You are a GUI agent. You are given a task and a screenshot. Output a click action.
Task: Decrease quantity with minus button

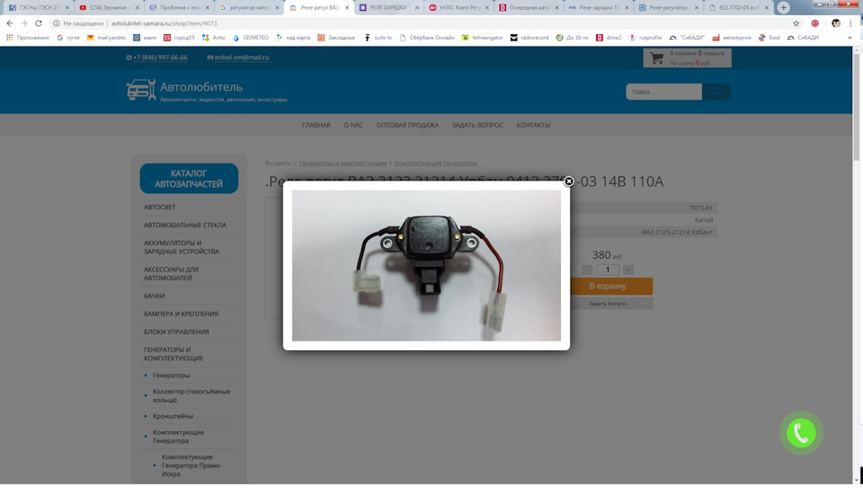click(587, 270)
